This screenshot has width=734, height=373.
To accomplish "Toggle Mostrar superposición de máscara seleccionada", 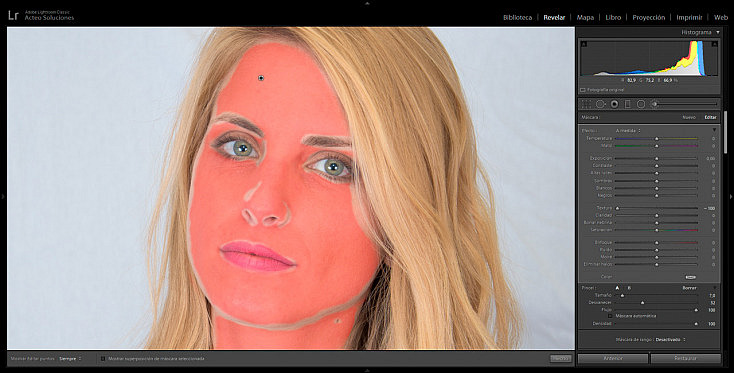I will pyautogui.click(x=103, y=358).
